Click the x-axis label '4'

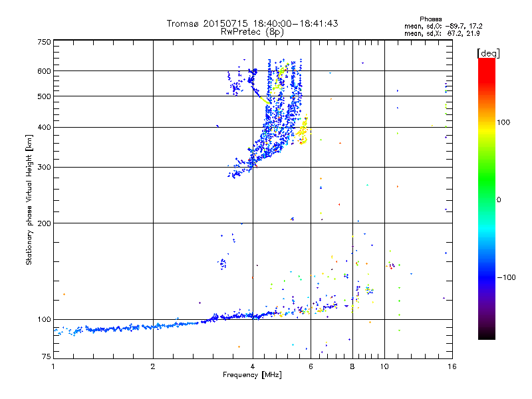click(x=253, y=366)
